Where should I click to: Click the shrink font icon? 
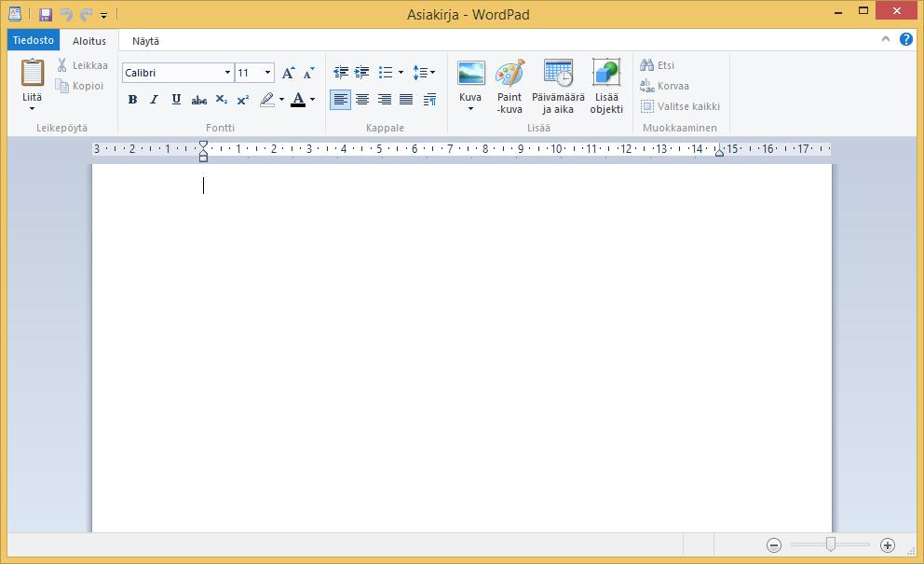coord(309,73)
